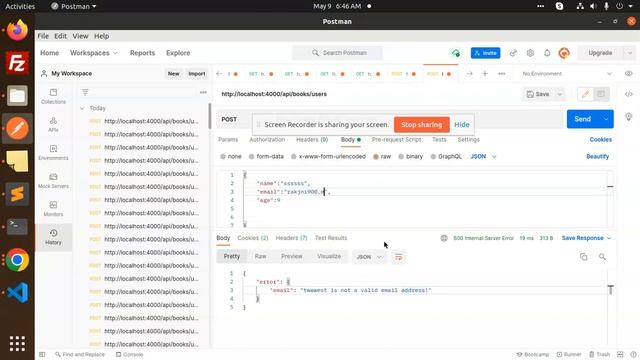Click the Beautify link
The image size is (640, 360).
598,156
